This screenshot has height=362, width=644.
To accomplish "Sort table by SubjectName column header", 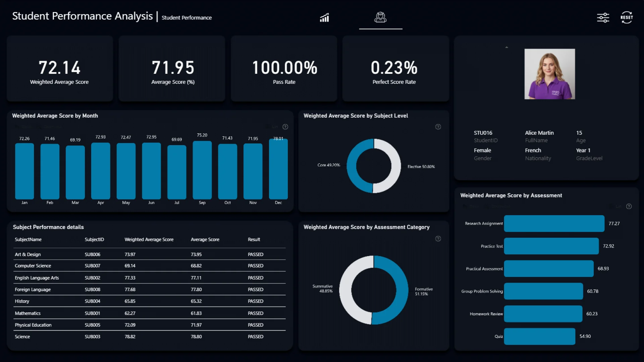I will [28, 239].
